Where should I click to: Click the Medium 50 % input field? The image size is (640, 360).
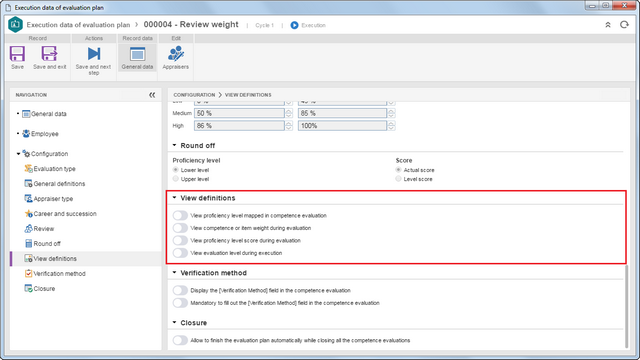coord(240,113)
